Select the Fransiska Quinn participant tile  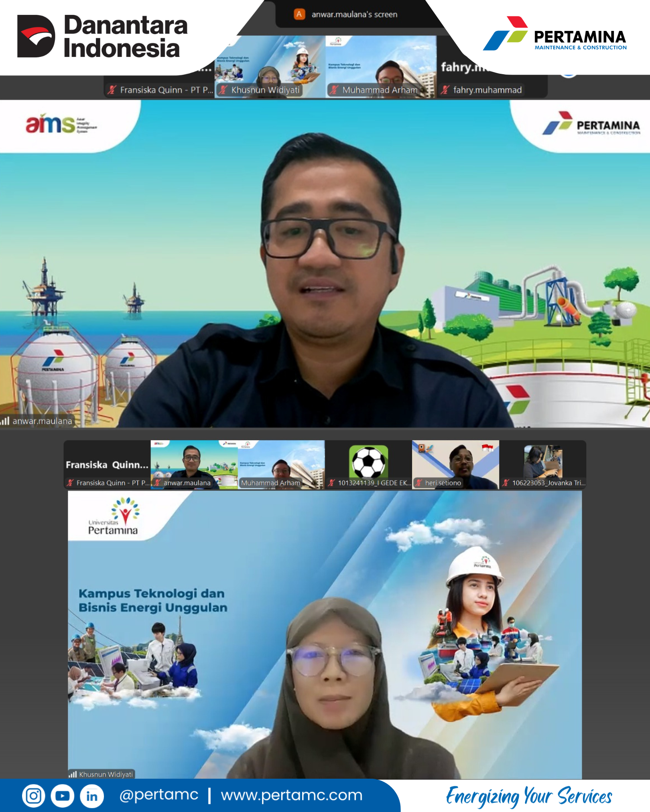[x=107, y=464]
